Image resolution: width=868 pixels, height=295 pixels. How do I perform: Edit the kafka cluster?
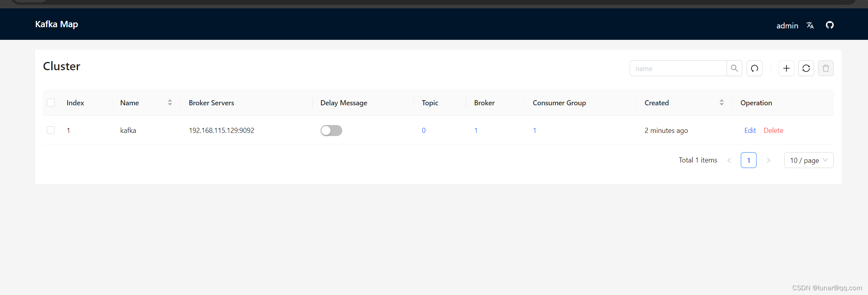pyautogui.click(x=750, y=131)
